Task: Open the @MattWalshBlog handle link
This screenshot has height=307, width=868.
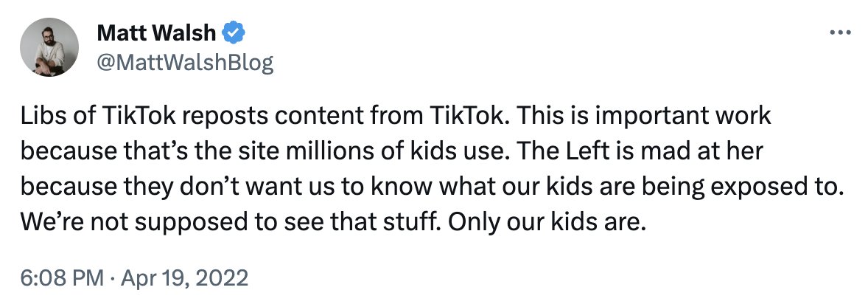Action: click(185, 63)
